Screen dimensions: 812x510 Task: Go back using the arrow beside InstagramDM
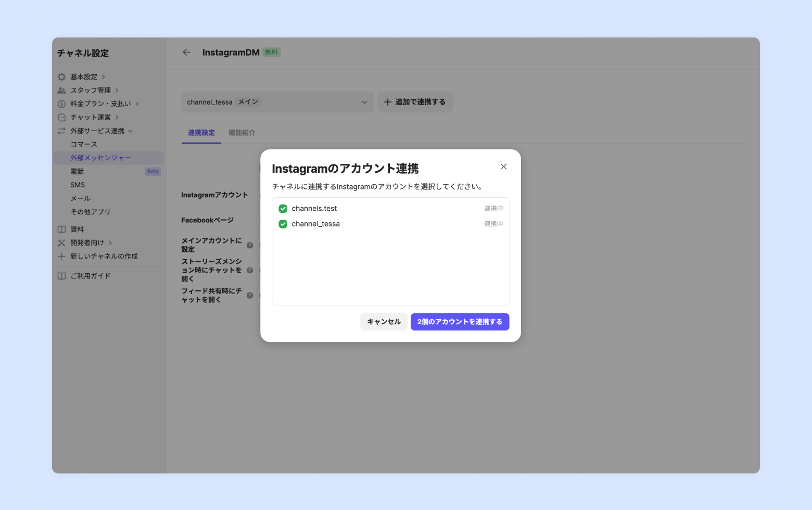pos(186,52)
